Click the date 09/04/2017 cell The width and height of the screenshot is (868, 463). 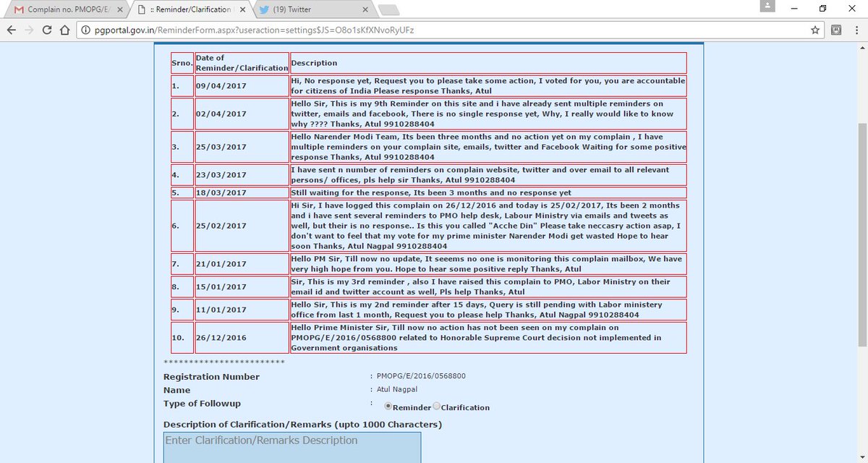(x=242, y=86)
